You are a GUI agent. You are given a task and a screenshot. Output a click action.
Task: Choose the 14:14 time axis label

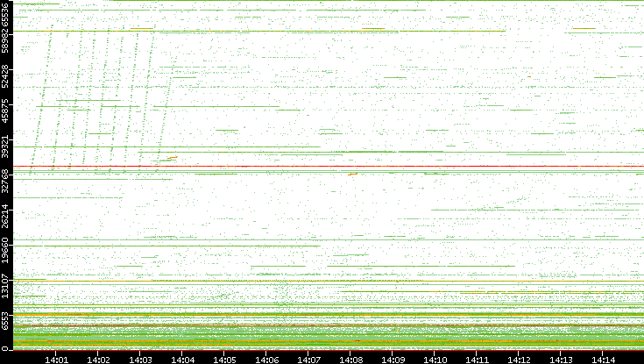coord(604,358)
